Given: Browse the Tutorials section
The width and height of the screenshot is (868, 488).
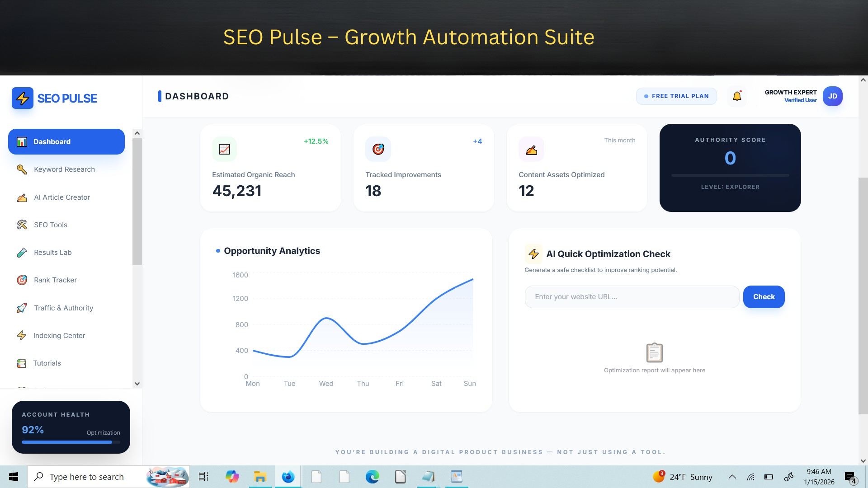Looking at the screenshot, I should click(47, 363).
